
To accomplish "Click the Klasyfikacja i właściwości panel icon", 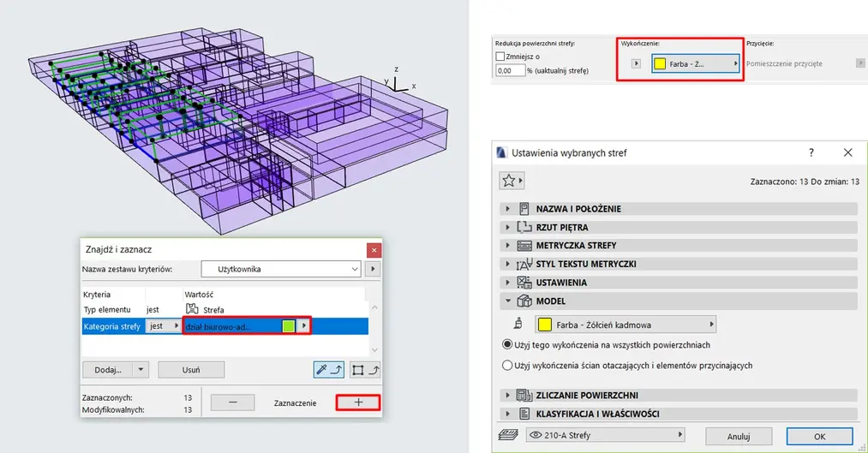I will coord(524,414).
